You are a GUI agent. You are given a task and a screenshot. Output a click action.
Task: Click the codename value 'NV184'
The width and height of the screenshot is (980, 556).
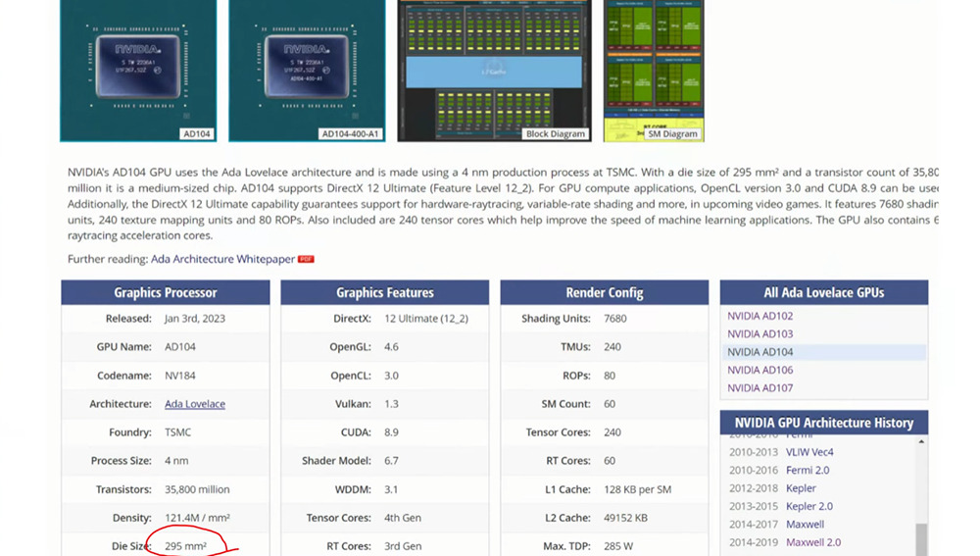click(180, 376)
